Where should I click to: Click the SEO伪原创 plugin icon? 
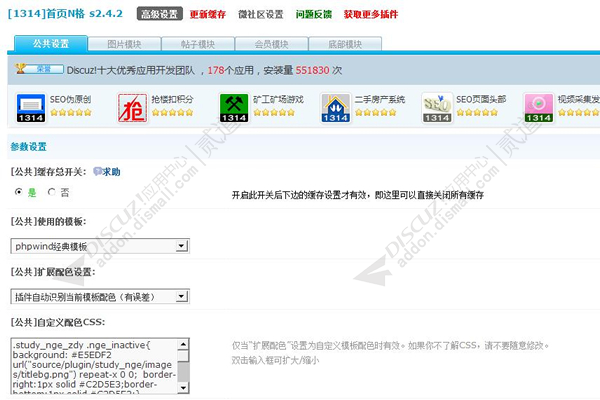tap(30, 106)
